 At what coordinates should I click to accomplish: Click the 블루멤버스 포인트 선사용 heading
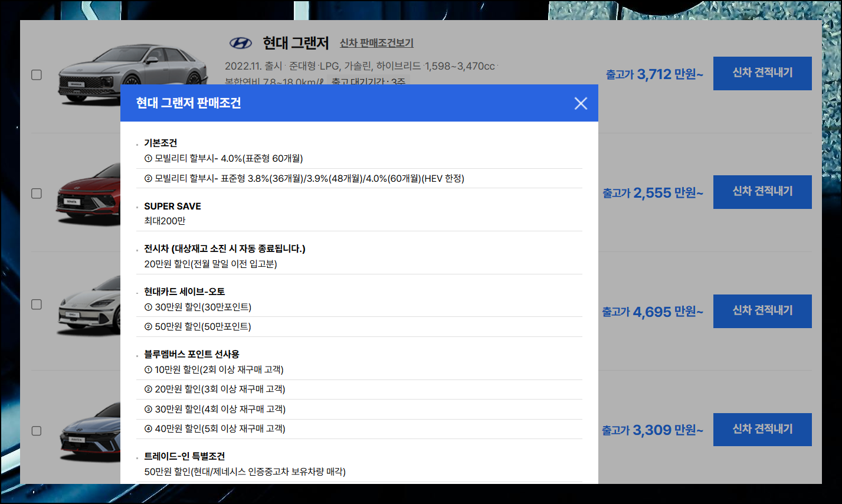coord(192,354)
